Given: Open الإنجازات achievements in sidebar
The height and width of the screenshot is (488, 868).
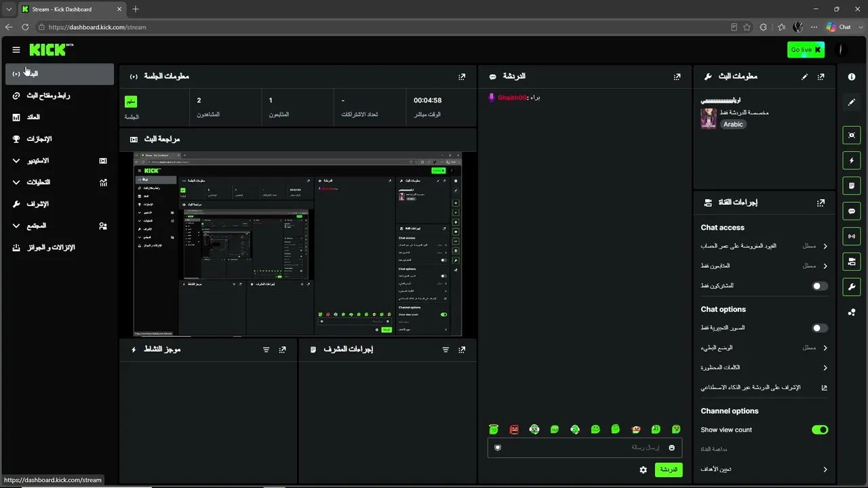Looking at the screenshot, I should 60,139.
